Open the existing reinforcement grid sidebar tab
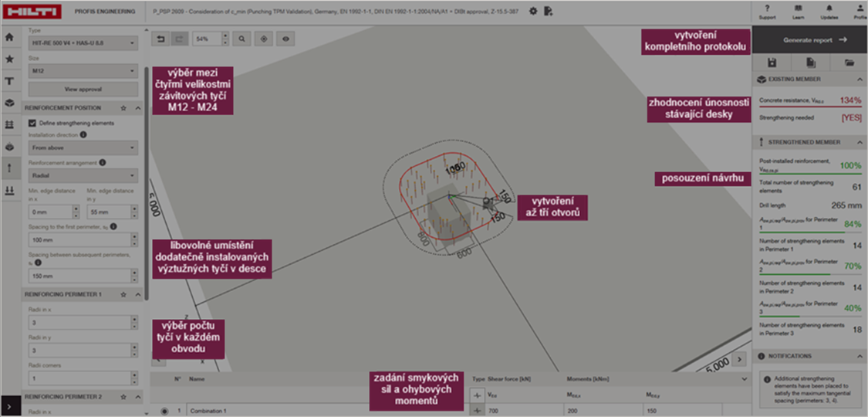 pos(9,124)
